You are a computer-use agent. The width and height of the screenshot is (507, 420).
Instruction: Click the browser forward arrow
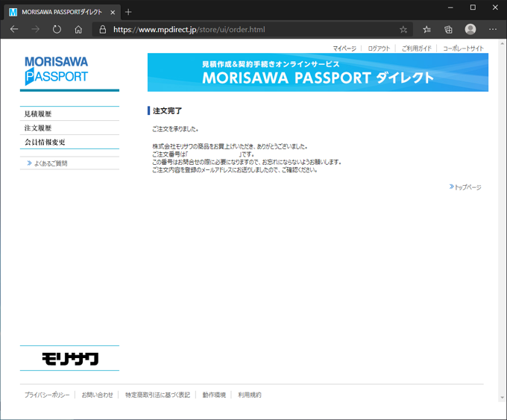35,29
